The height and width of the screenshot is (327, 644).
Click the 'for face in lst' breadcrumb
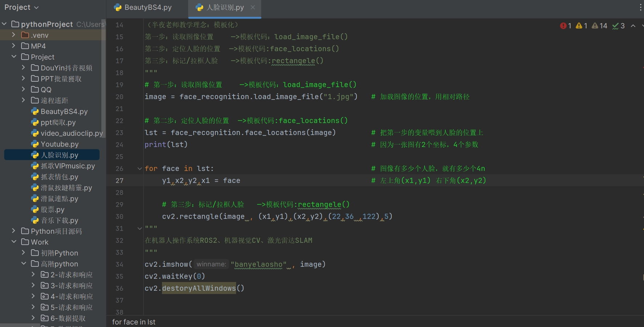tap(134, 322)
